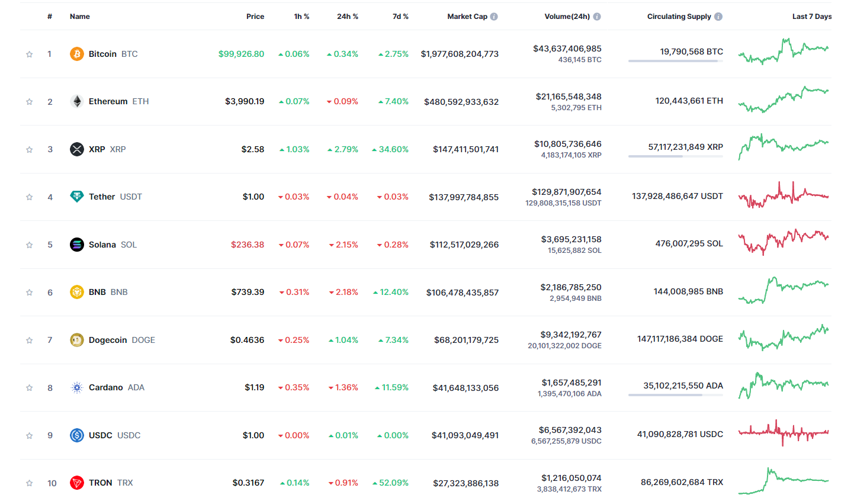Screen dimensions: 854x504
Task: Click Dogecoin's volume $9,342,192,767
Action: pos(571,335)
